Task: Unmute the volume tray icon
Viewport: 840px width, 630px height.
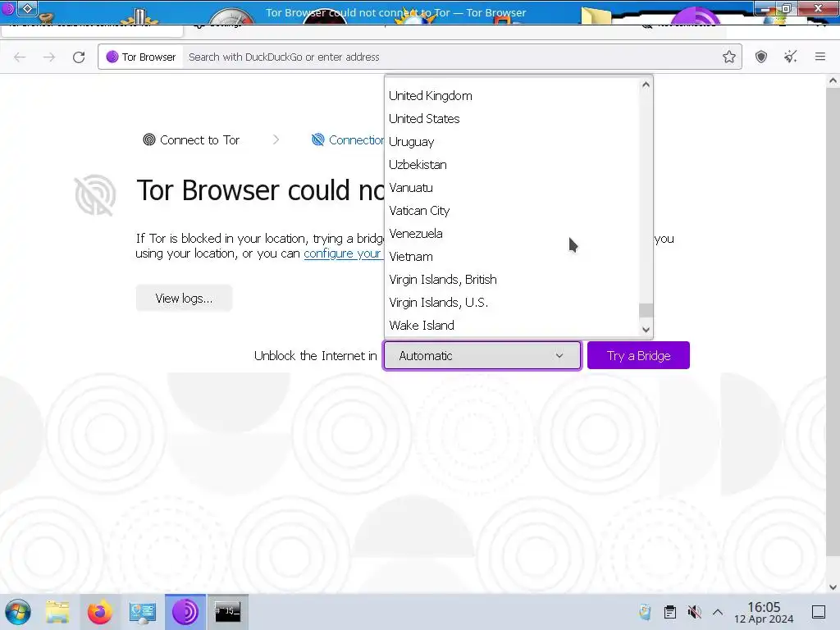Action: [x=694, y=612]
